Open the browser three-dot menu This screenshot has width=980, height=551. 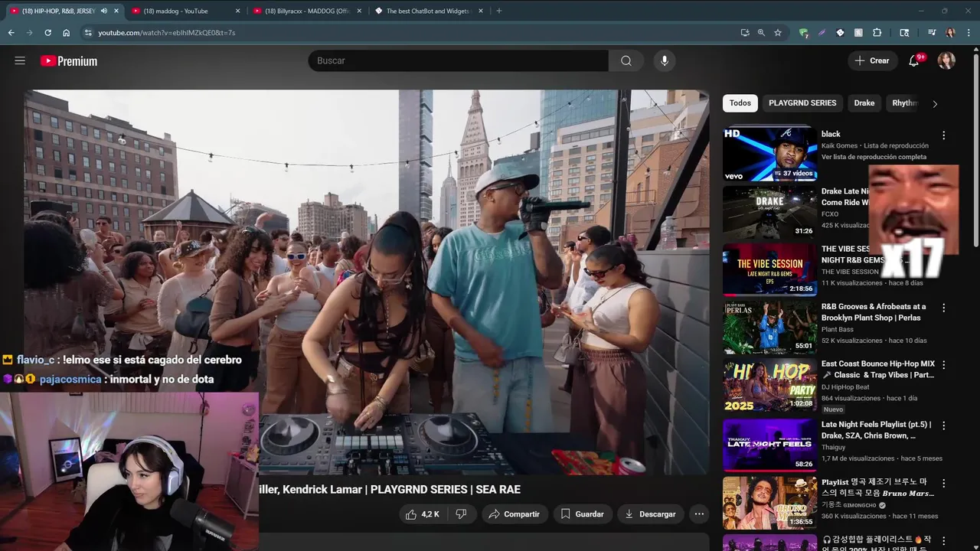pyautogui.click(x=969, y=33)
